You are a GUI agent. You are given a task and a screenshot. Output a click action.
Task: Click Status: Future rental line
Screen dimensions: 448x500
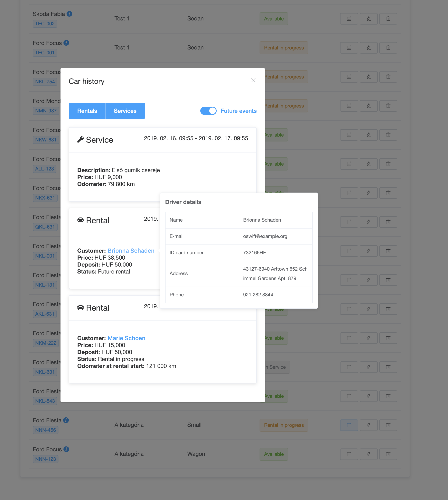click(x=104, y=272)
